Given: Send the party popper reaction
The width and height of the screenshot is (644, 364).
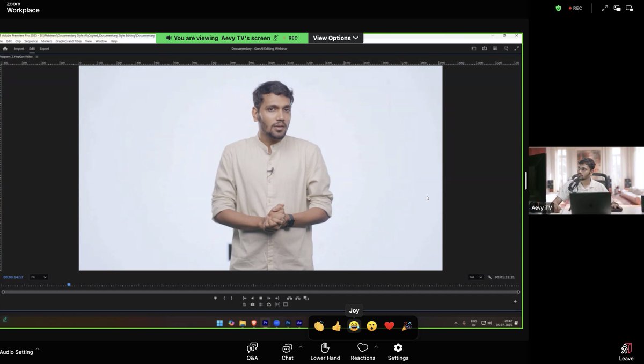Looking at the screenshot, I should click(407, 326).
